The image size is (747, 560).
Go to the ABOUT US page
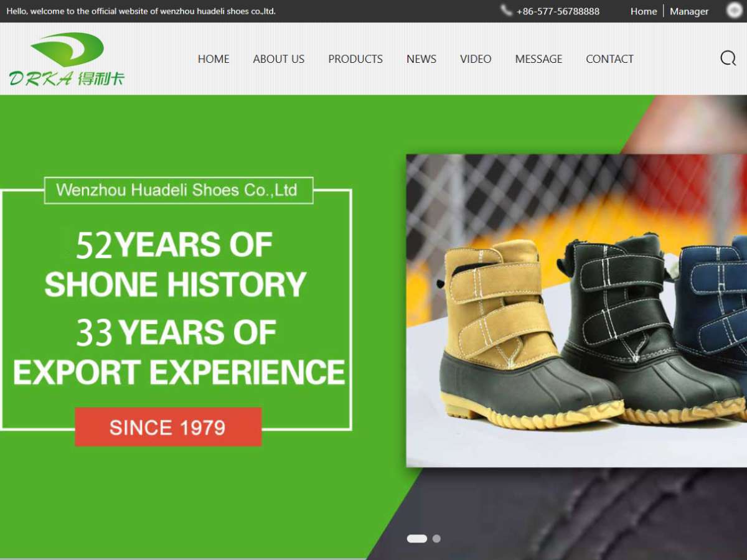click(x=279, y=59)
